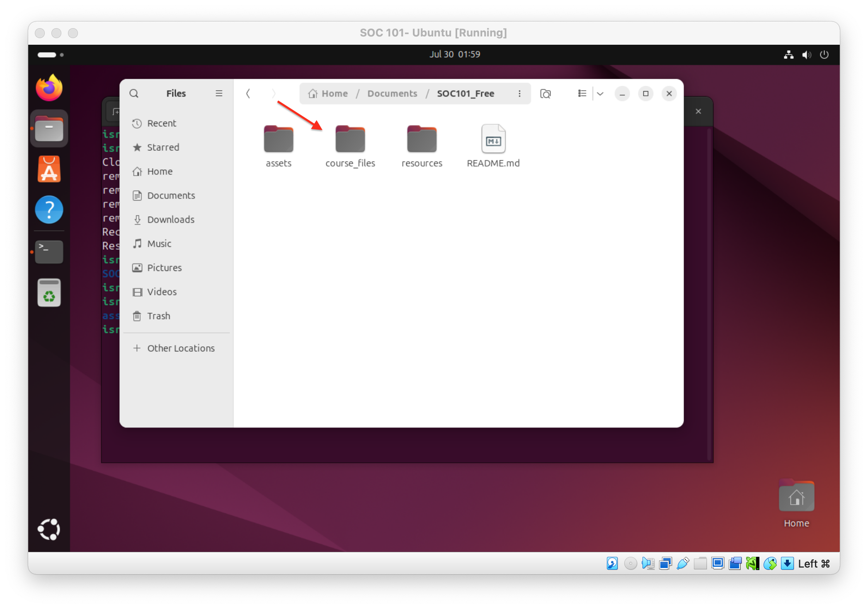The image size is (868, 609).
Task: Click the volume icon in top bar
Action: click(x=806, y=55)
